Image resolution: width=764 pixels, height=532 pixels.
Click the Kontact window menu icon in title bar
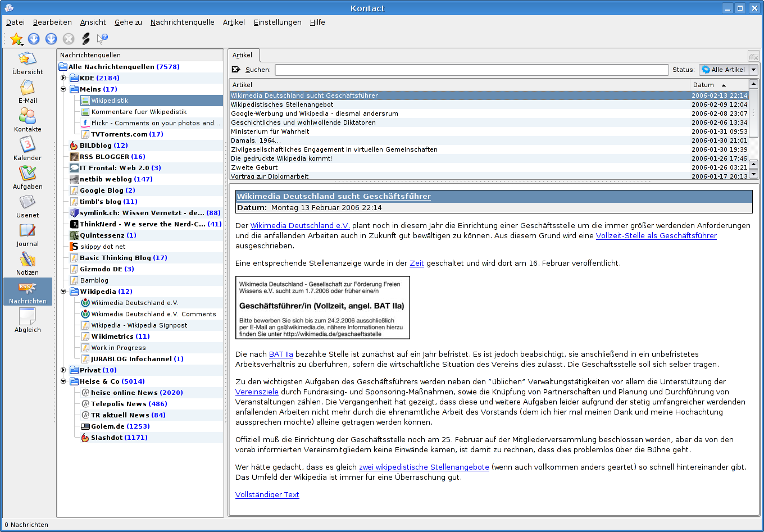click(x=9, y=8)
